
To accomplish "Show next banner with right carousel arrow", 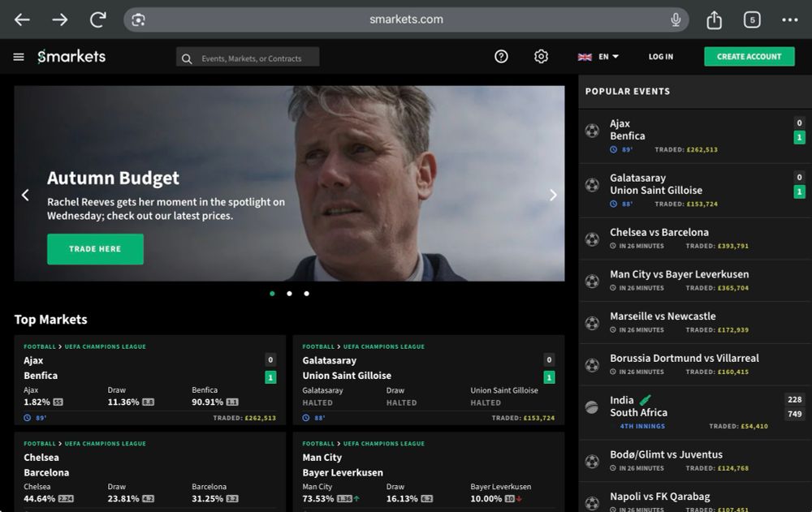I will coord(553,196).
